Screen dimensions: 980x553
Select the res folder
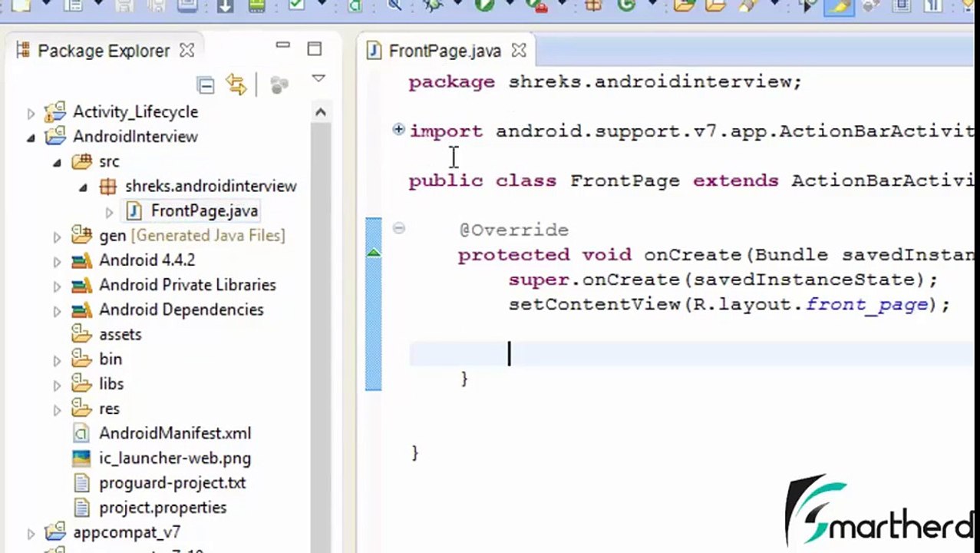(109, 409)
